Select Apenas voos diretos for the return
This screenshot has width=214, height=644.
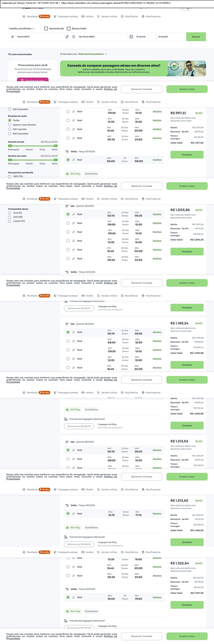click(x=10, y=125)
